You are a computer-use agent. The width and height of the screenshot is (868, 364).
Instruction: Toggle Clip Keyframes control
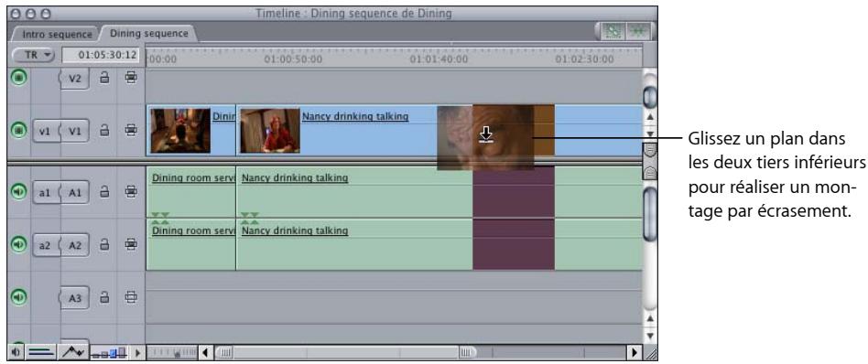[41, 352]
